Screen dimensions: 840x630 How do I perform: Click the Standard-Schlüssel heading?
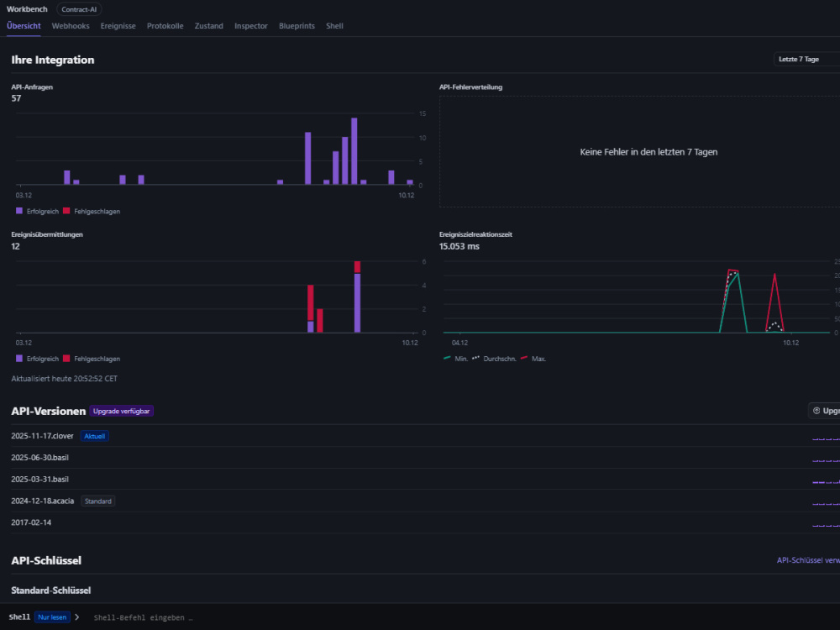pos(51,591)
